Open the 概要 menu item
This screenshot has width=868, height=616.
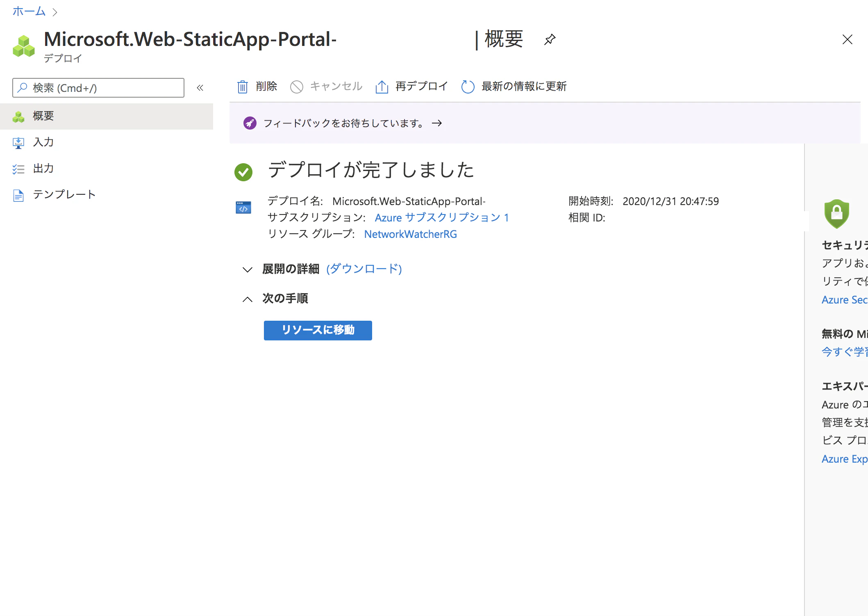coord(107,116)
